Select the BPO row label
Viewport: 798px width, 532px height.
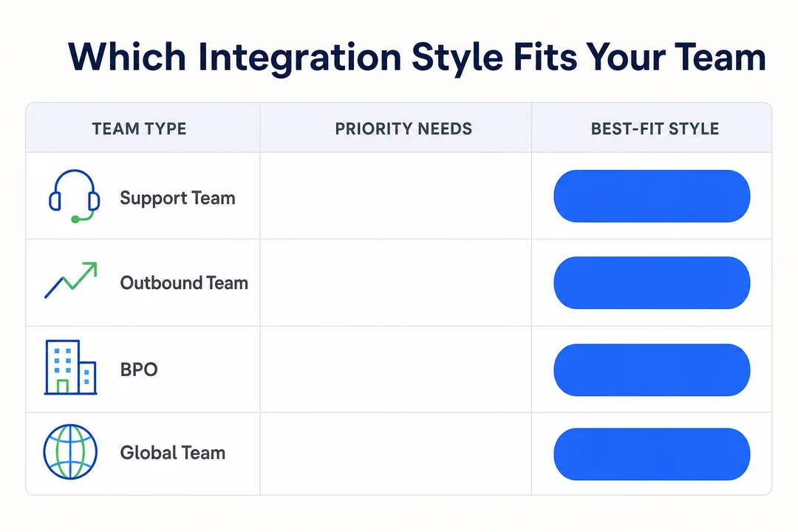(138, 369)
